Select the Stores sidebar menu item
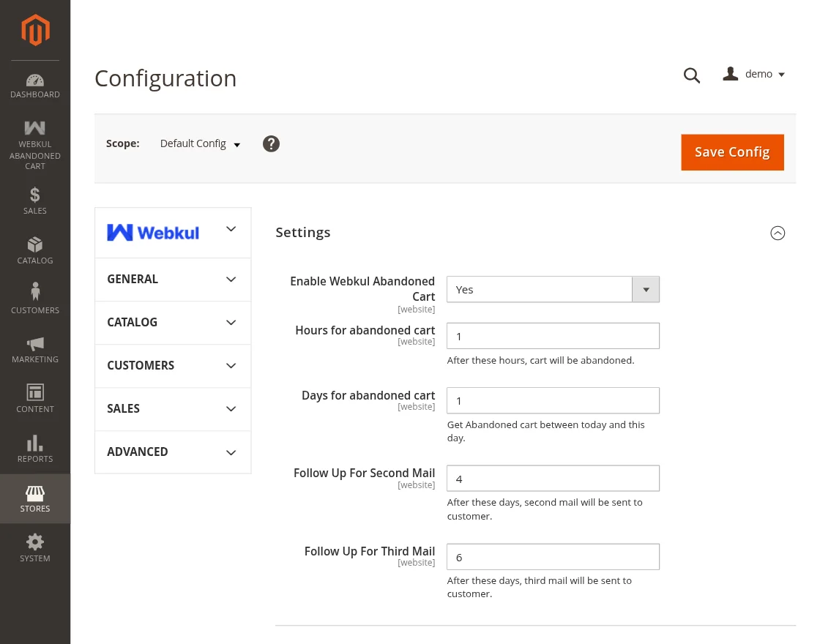Image resolution: width=820 pixels, height=644 pixels. point(34,498)
